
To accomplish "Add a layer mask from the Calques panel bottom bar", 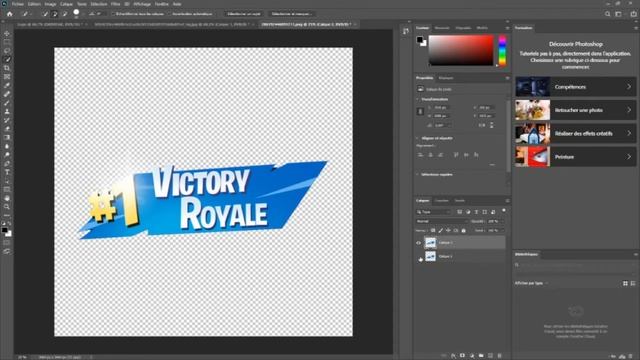I will tap(462, 356).
